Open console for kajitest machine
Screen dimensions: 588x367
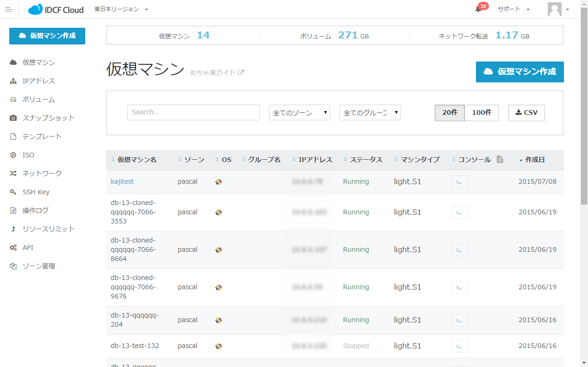point(460,182)
